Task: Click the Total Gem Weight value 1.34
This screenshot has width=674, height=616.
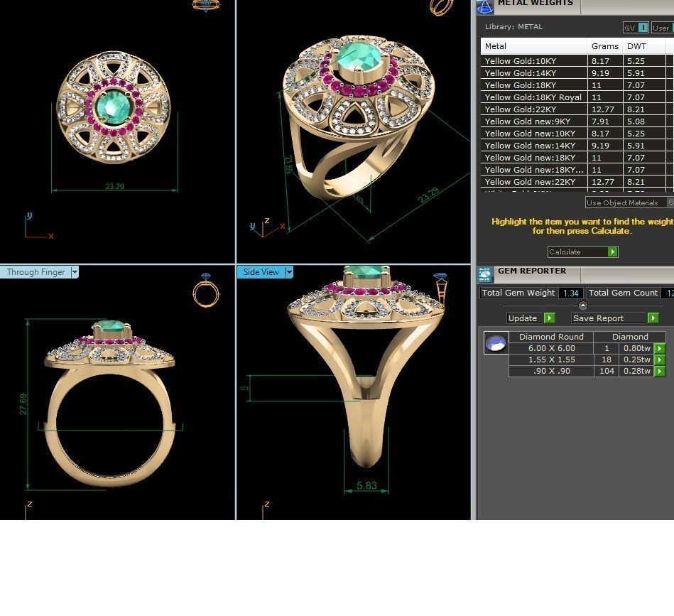Action: click(x=571, y=293)
